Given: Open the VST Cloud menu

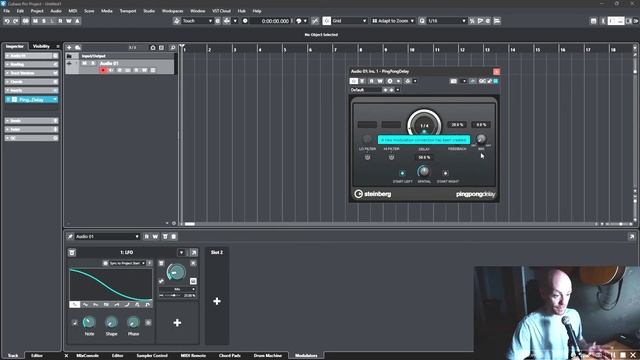Looking at the screenshot, I should point(222,11).
